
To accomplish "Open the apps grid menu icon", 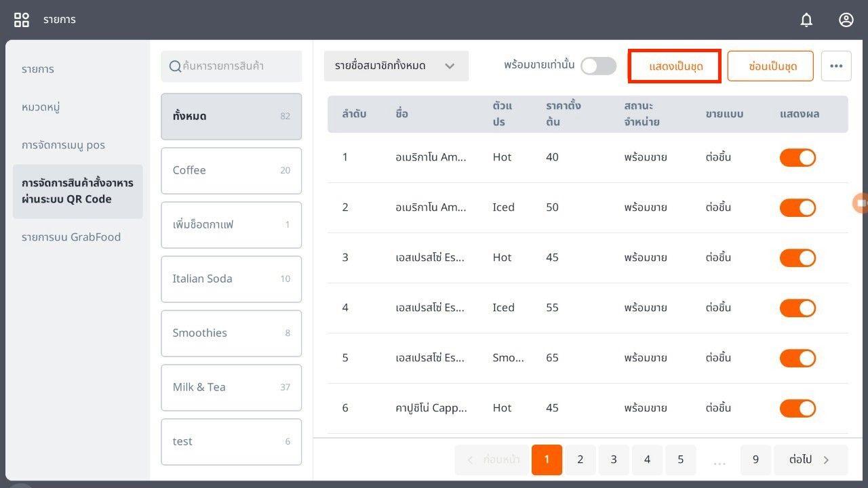I will (22, 20).
